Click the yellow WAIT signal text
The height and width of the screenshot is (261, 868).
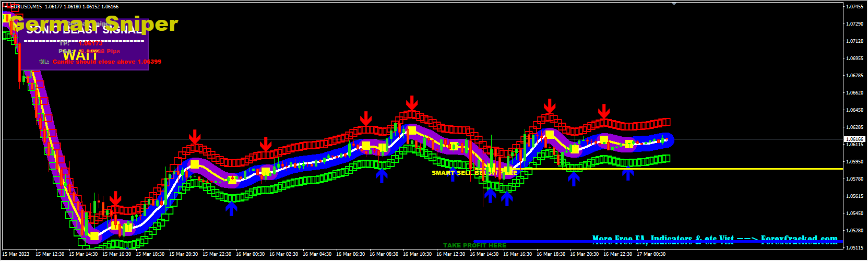[x=80, y=55]
